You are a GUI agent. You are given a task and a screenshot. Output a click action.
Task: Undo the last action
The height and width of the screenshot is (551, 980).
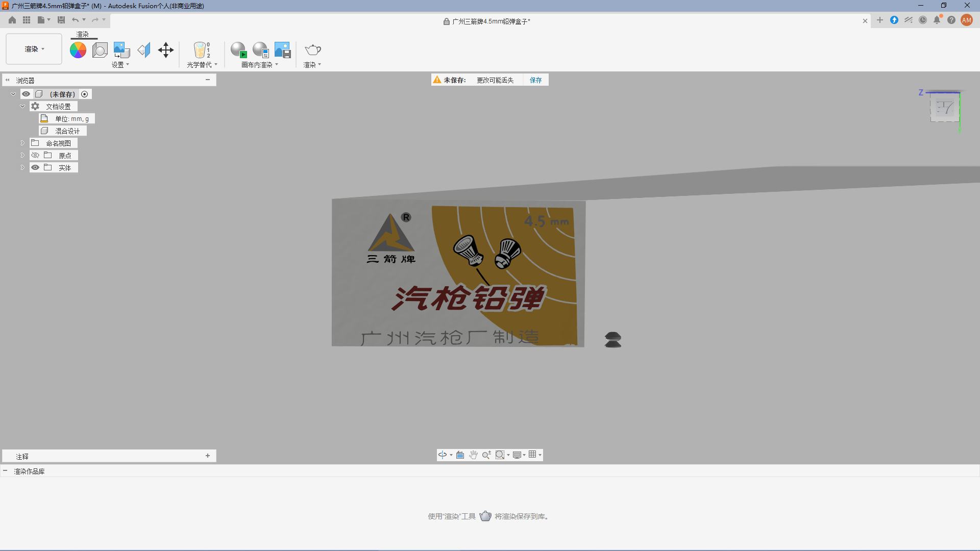coord(76,20)
